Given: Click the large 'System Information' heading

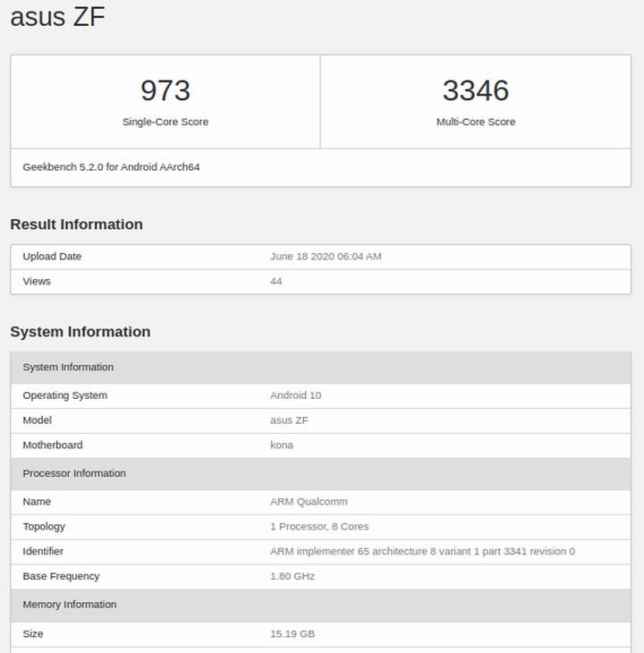Looking at the screenshot, I should [80, 332].
